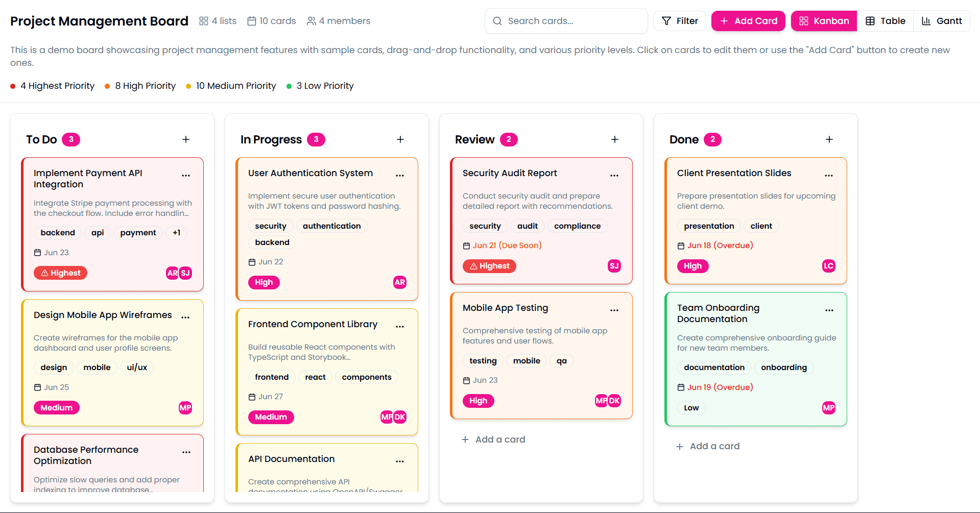980x513 pixels.
Task: Select the compliance tag on Security Audit card
Action: pos(578,226)
